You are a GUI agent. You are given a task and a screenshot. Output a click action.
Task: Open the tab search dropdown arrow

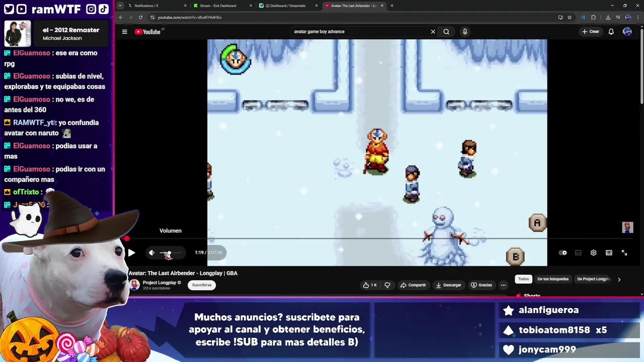point(120,6)
